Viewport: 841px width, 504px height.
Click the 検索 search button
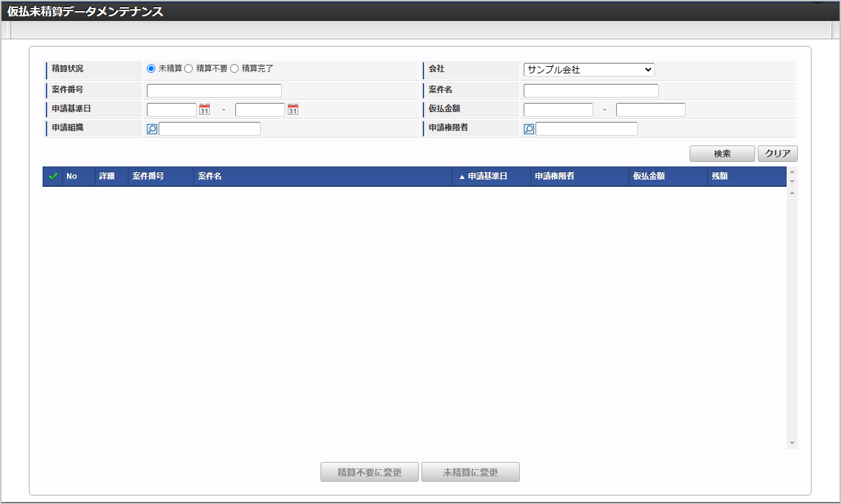pyautogui.click(x=722, y=153)
